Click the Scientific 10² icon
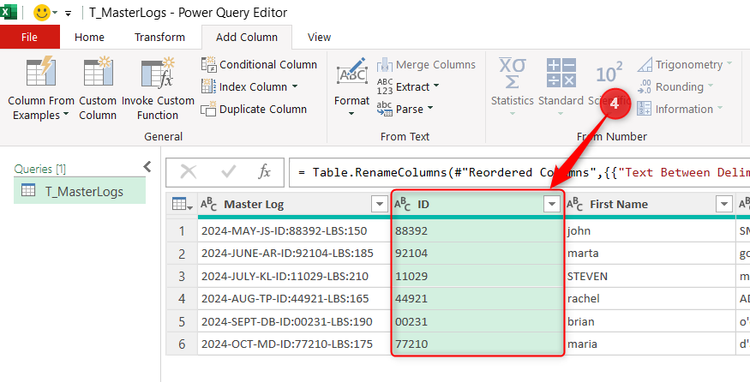The height and width of the screenshot is (382, 750). [609, 73]
